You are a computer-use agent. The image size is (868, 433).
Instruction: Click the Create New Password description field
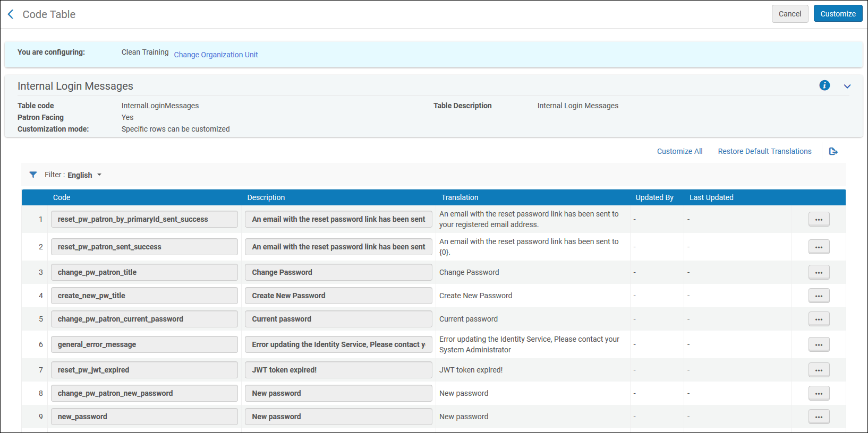[x=338, y=296]
